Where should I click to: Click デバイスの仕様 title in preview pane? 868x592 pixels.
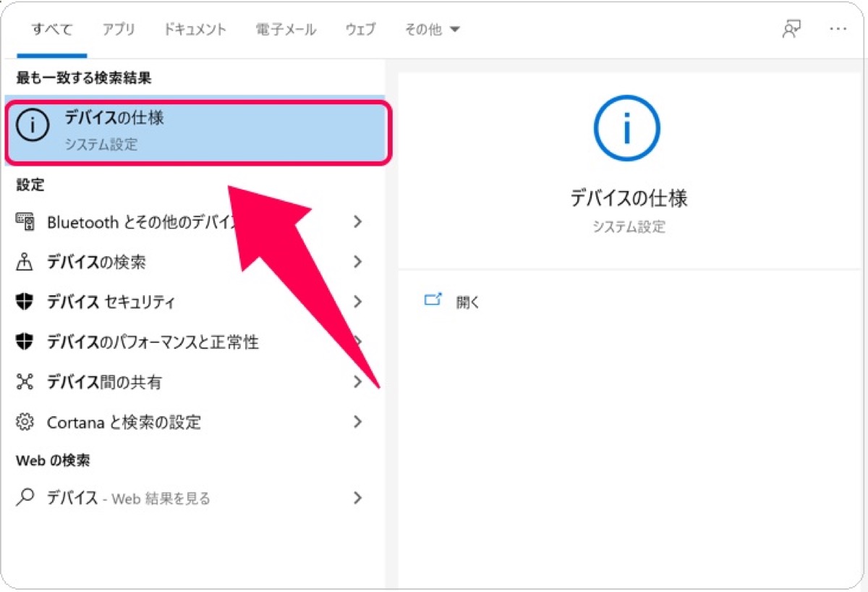[x=629, y=198]
